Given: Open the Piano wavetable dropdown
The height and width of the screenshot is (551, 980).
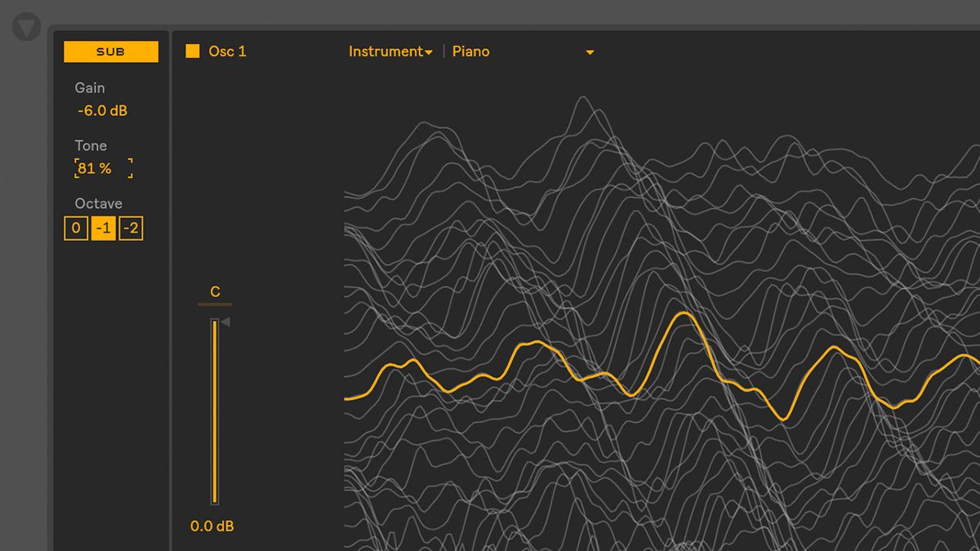Looking at the screenshot, I should pos(471,51).
